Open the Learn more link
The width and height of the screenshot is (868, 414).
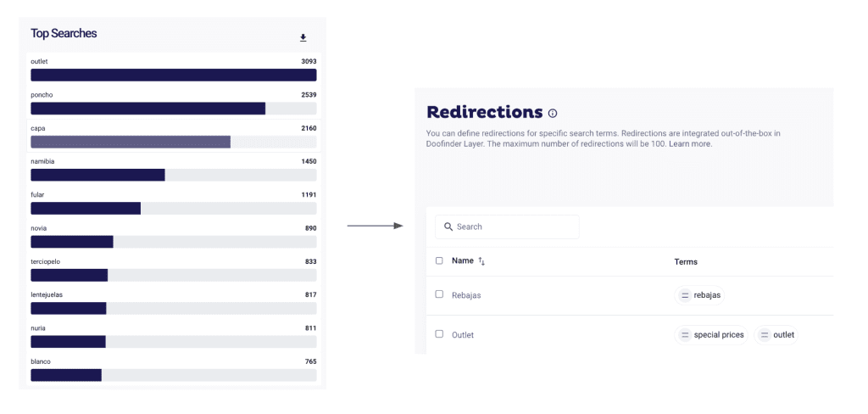pos(690,144)
